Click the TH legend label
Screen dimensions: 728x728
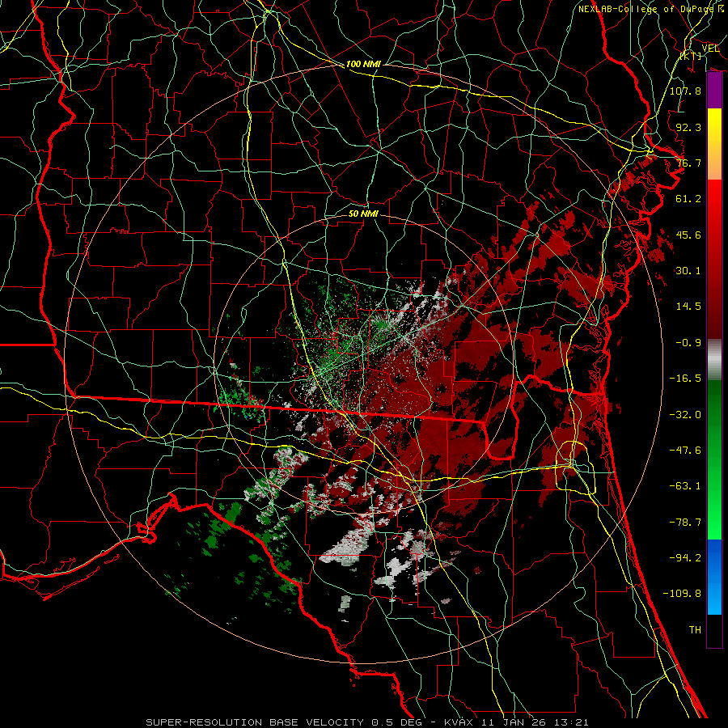(x=695, y=630)
